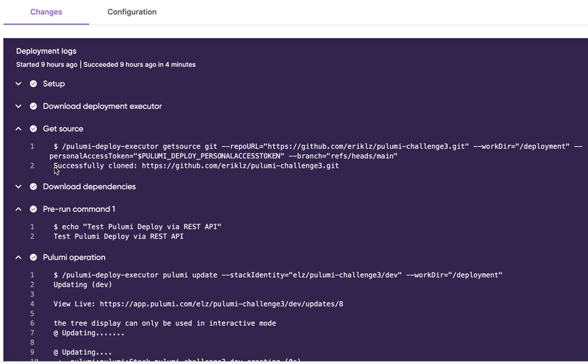Viewport: 588px width, 364px height.
Task: Click the Setup step label
Action: (53, 84)
